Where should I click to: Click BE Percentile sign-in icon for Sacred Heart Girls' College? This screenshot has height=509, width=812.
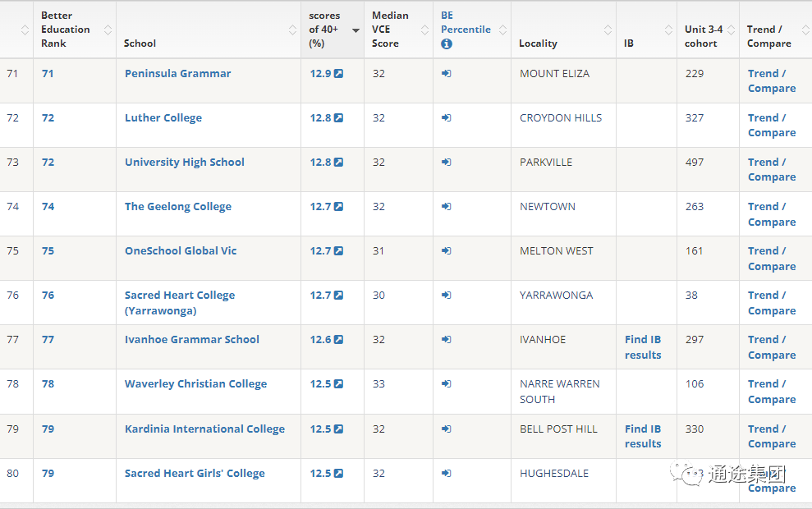[x=447, y=473]
